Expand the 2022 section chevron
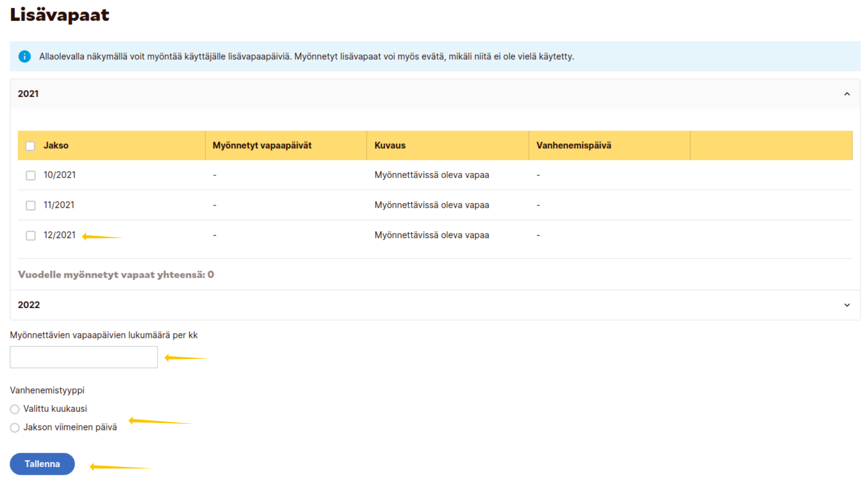Viewport: 868px width, 483px height. point(847,305)
